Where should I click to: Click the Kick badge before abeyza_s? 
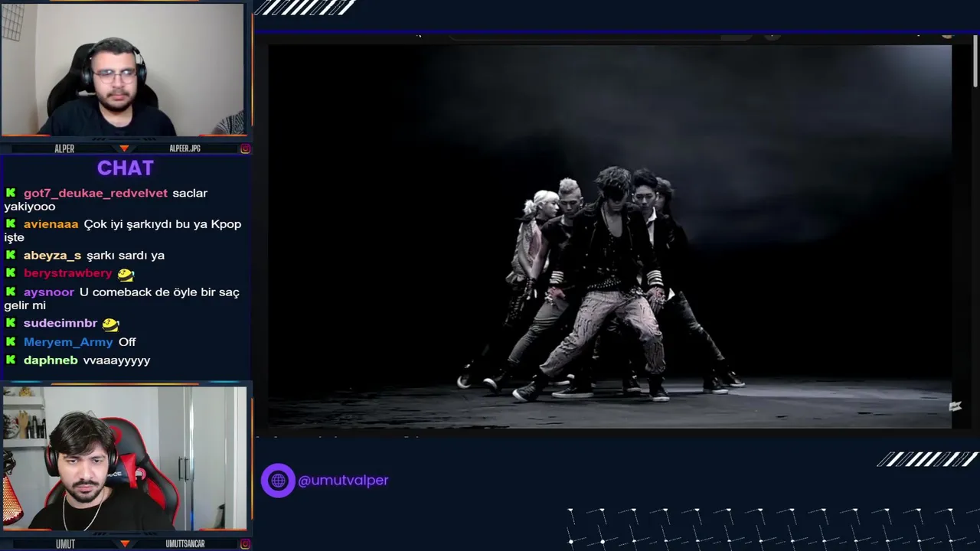[x=11, y=255]
